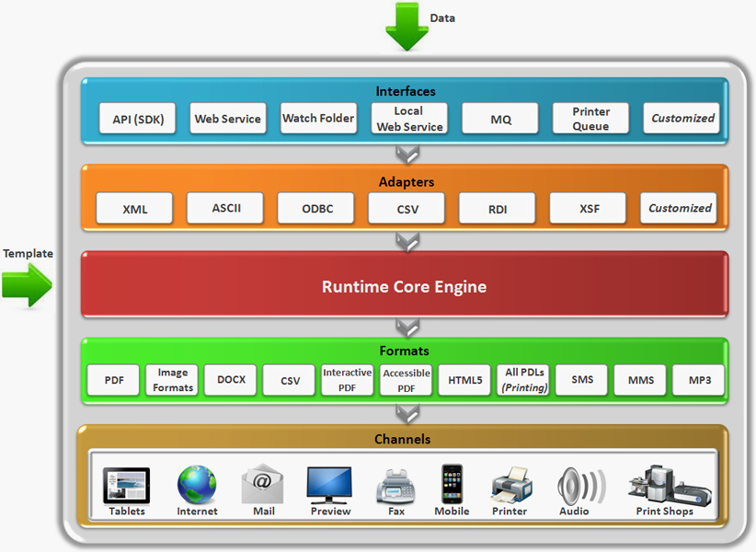This screenshot has width=756, height=552.
Task: Select the DOCX format box
Action: 231,380
